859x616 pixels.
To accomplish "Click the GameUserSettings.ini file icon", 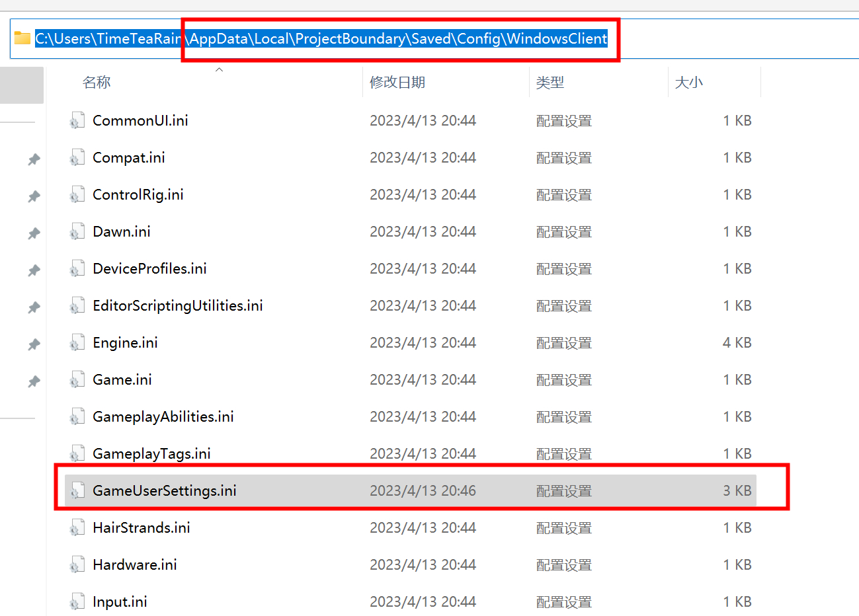I will [77, 490].
